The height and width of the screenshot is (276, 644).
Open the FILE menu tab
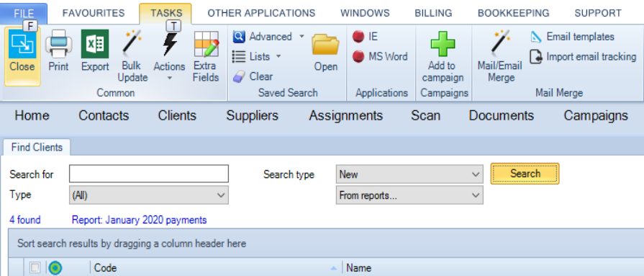click(24, 13)
